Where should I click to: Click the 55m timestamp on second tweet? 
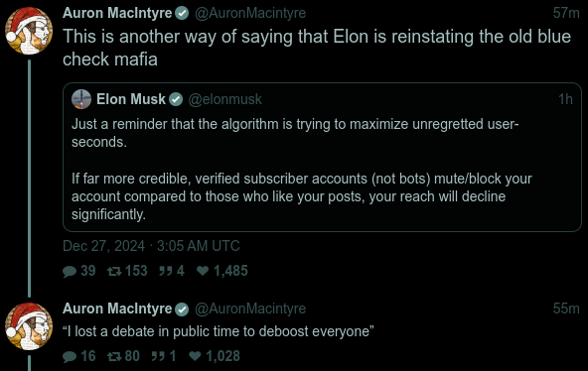(x=566, y=309)
